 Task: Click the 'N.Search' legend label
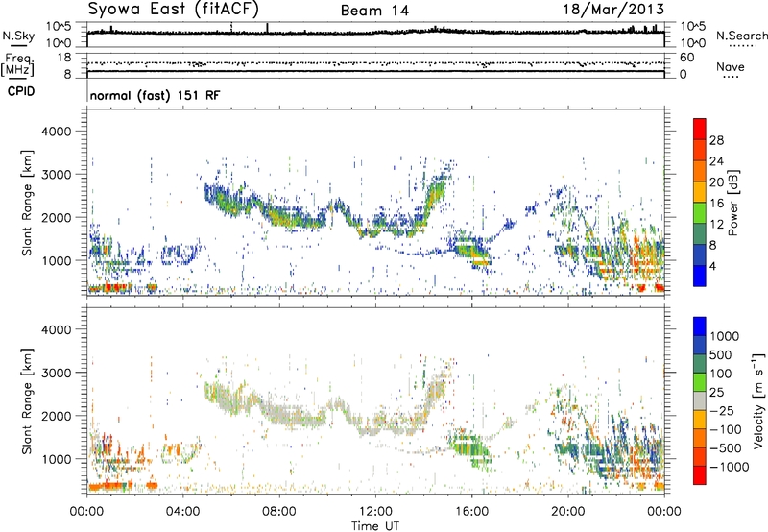(x=741, y=36)
